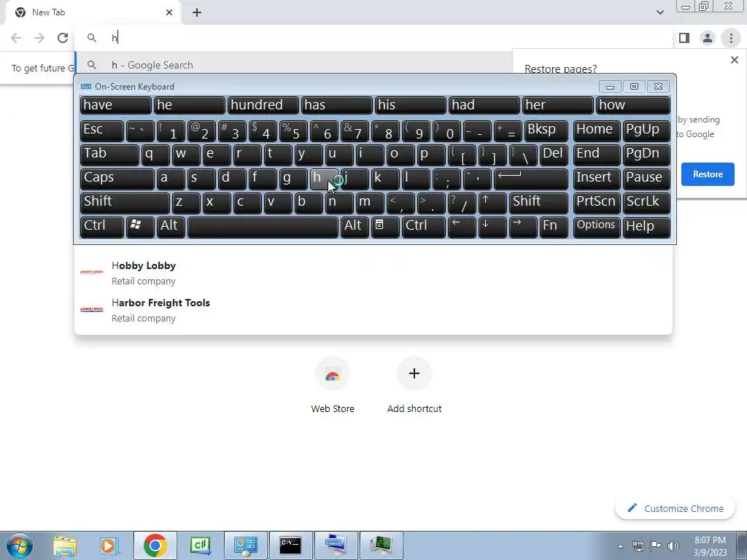Click the Chrome forward arrow
This screenshot has width=747, height=560.
(x=39, y=38)
